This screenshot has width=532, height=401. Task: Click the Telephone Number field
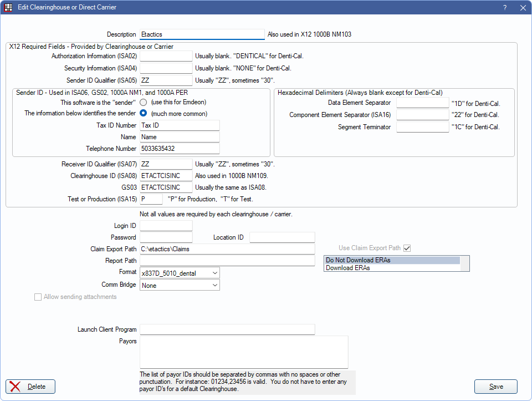point(180,149)
